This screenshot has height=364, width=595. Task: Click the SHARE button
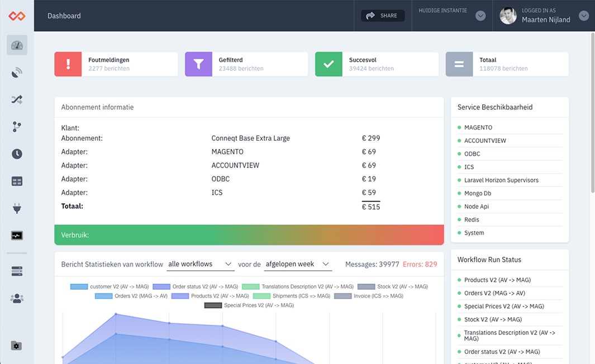pos(383,16)
